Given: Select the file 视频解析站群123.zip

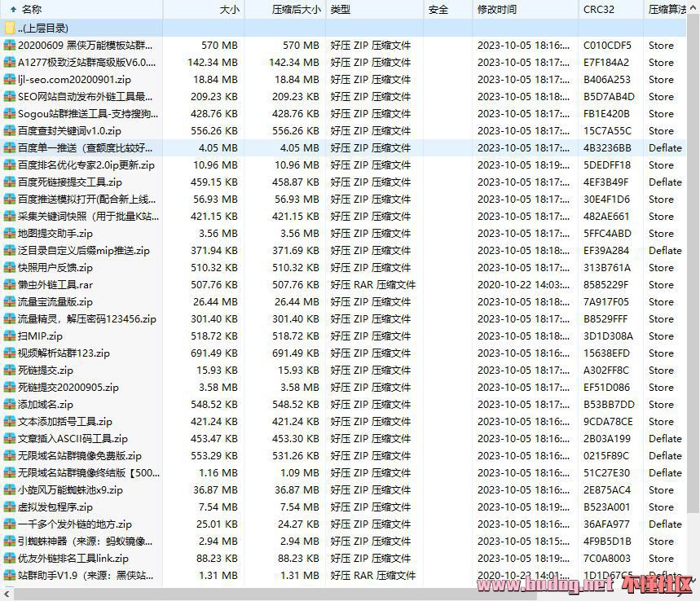Looking at the screenshot, I should coord(64,353).
